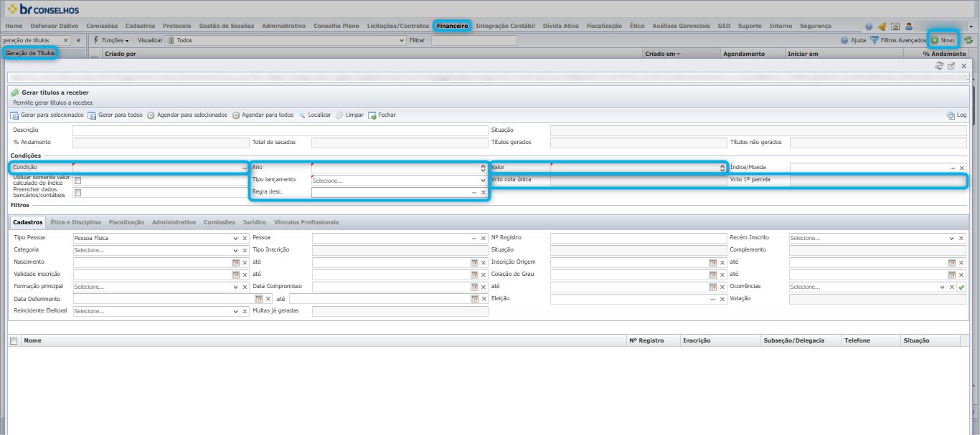Reload the Gerar títulos dialog
The image size is (980, 435).
point(939,66)
